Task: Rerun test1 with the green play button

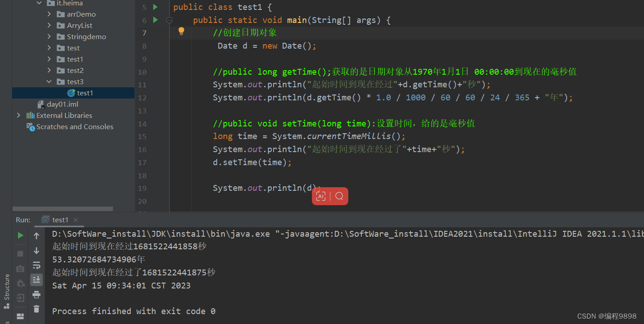Action: [20, 235]
